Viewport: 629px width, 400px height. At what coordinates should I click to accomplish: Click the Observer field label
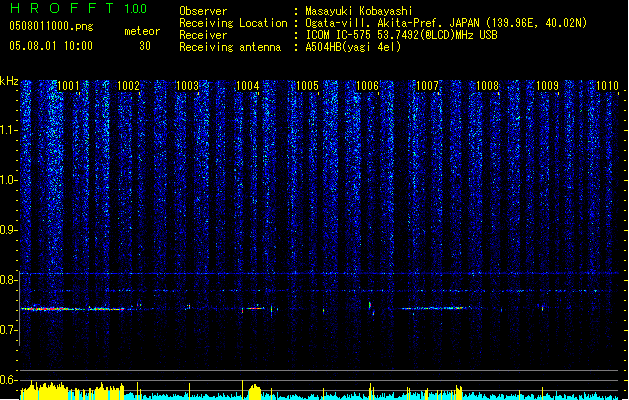point(203,11)
